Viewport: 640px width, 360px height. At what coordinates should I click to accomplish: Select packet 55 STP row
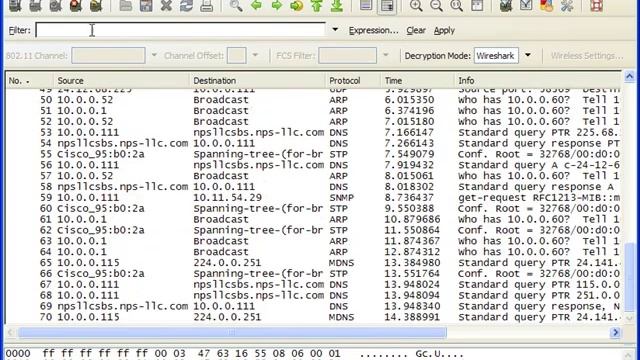pos(313,154)
